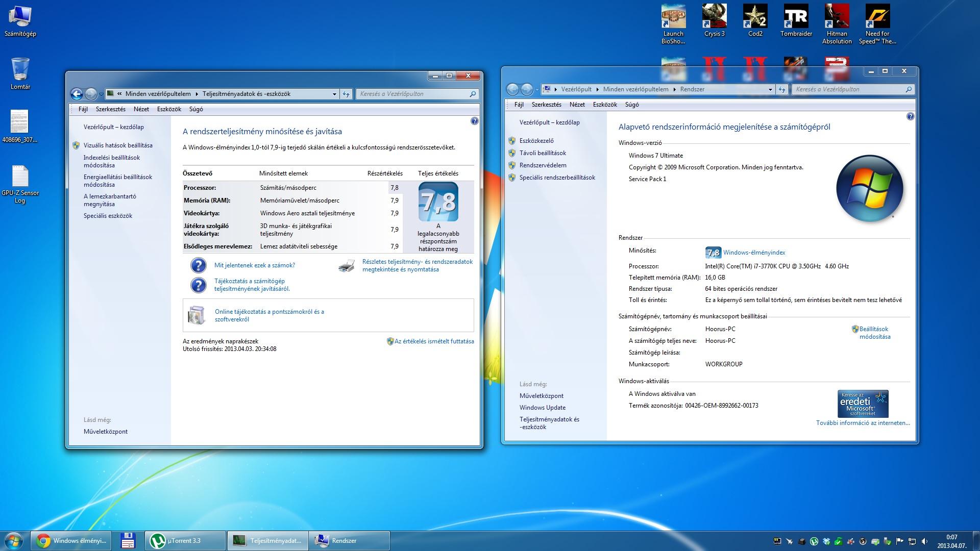Click back arrow in Rendszer window
The width and height of the screenshot is (980, 551).
click(x=512, y=89)
